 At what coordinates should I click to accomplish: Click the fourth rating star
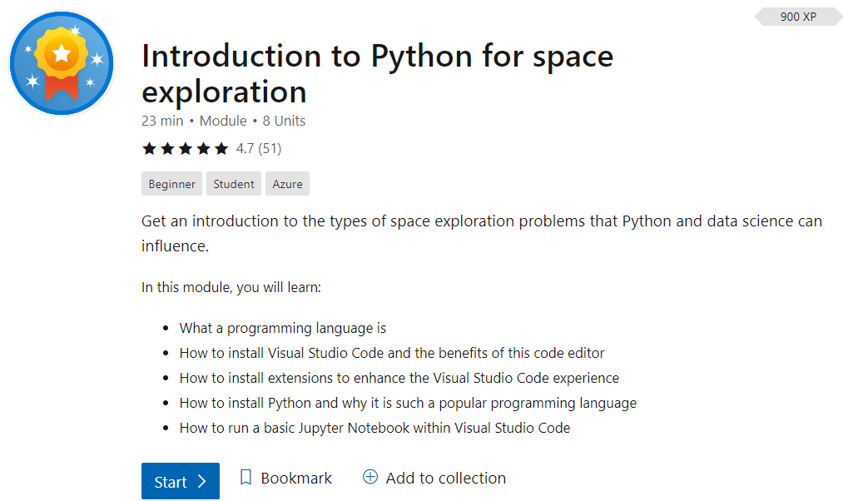click(x=203, y=149)
